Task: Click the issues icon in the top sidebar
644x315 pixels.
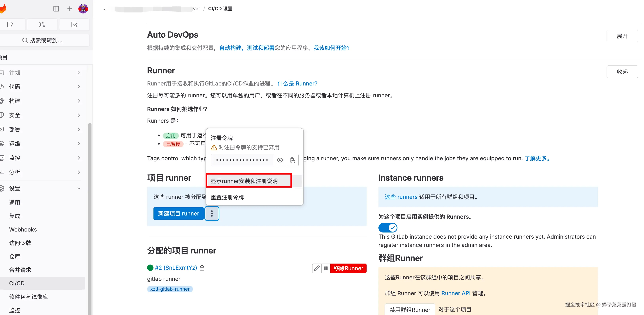Action: [10, 25]
